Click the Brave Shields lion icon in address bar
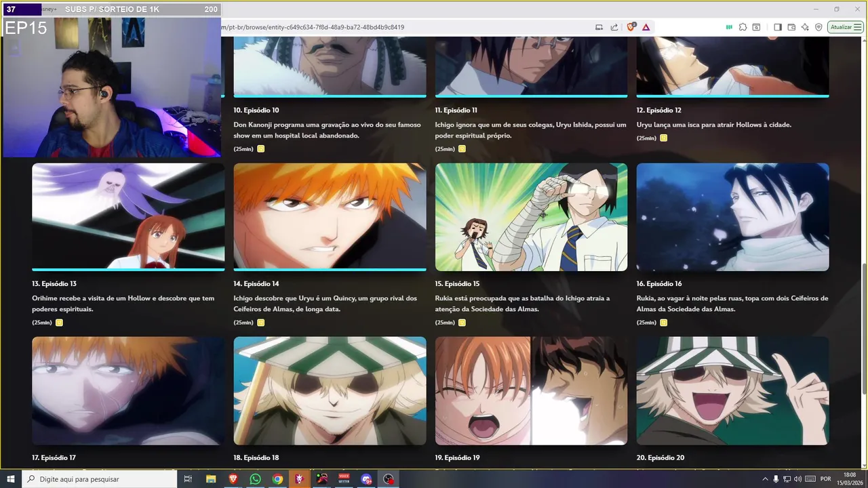The height and width of the screenshot is (488, 868). pyautogui.click(x=631, y=27)
